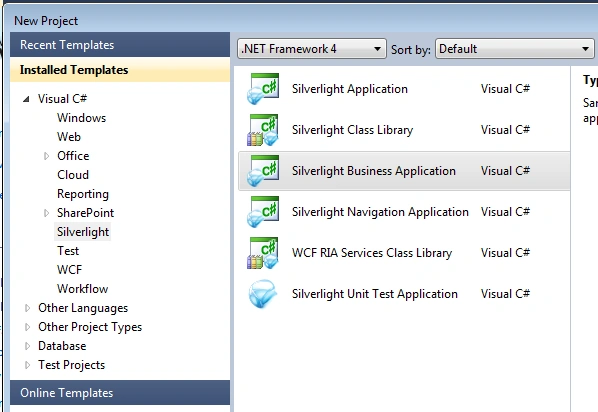Image resolution: width=598 pixels, height=412 pixels.
Task: Choose the Silverlight Business Application icon
Action: [263, 171]
